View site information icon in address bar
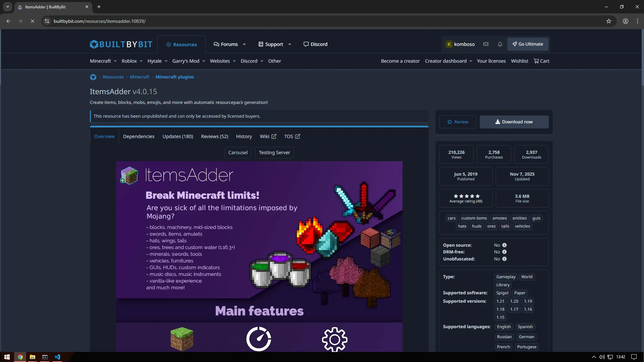 click(x=47, y=21)
